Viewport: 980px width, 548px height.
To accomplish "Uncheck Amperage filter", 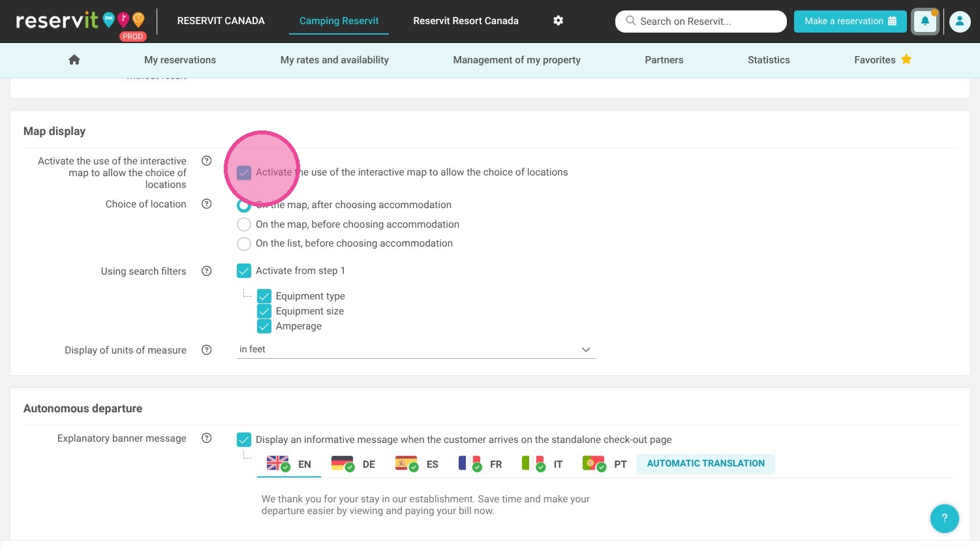I will coord(264,326).
